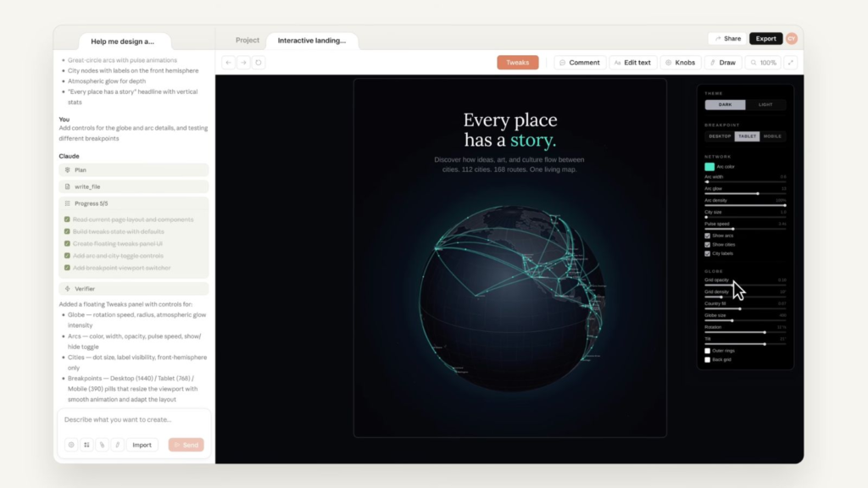Open the 100% zoom level control
The height and width of the screenshot is (488, 868).
click(x=763, y=63)
